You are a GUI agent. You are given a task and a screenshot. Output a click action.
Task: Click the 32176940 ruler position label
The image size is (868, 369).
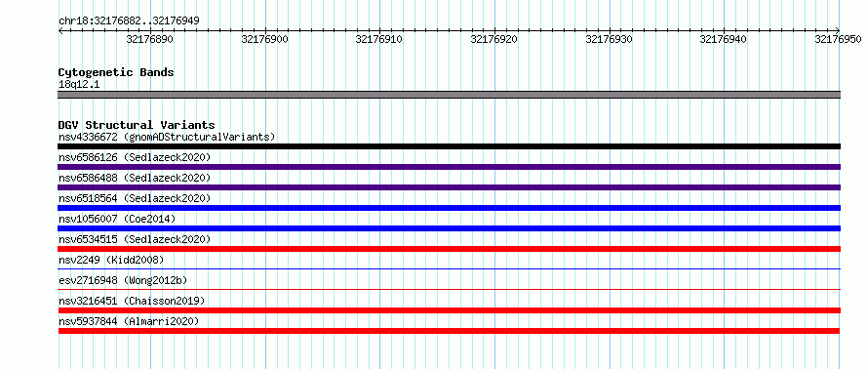[724, 39]
